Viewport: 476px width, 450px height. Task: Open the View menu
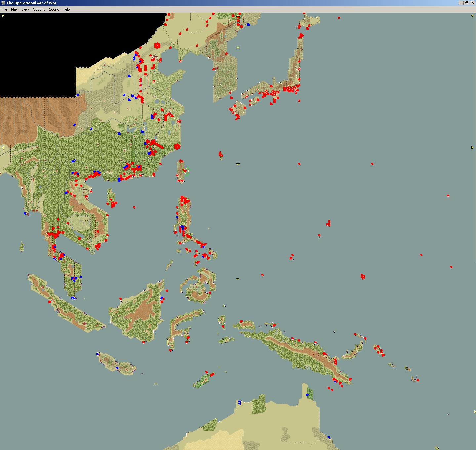pos(25,9)
